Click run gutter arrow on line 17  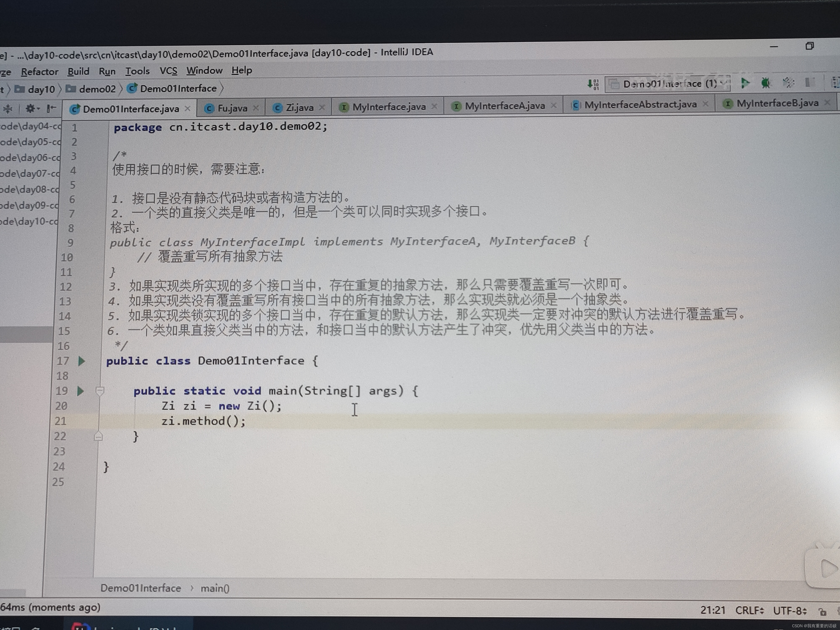pos(82,361)
